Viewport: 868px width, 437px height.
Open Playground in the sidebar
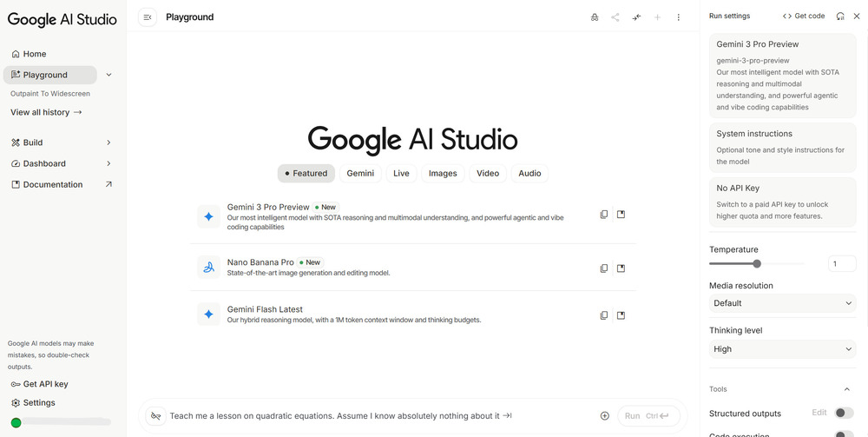(49, 75)
